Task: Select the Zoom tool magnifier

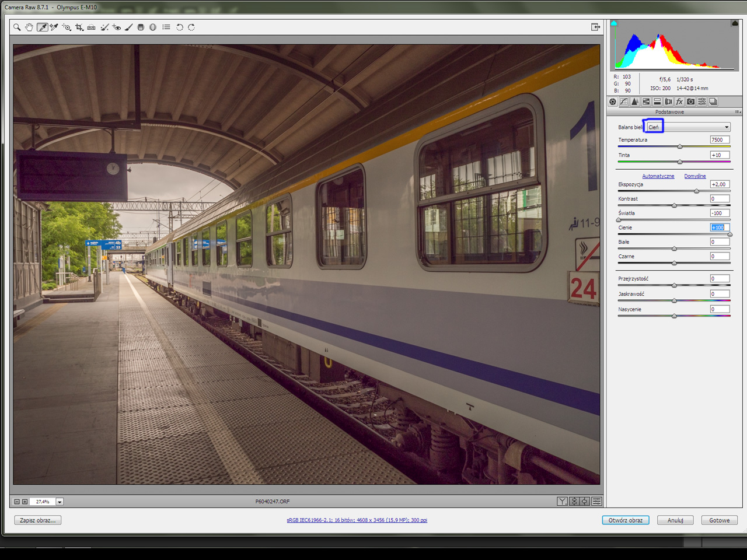Action: tap(17, 27)
